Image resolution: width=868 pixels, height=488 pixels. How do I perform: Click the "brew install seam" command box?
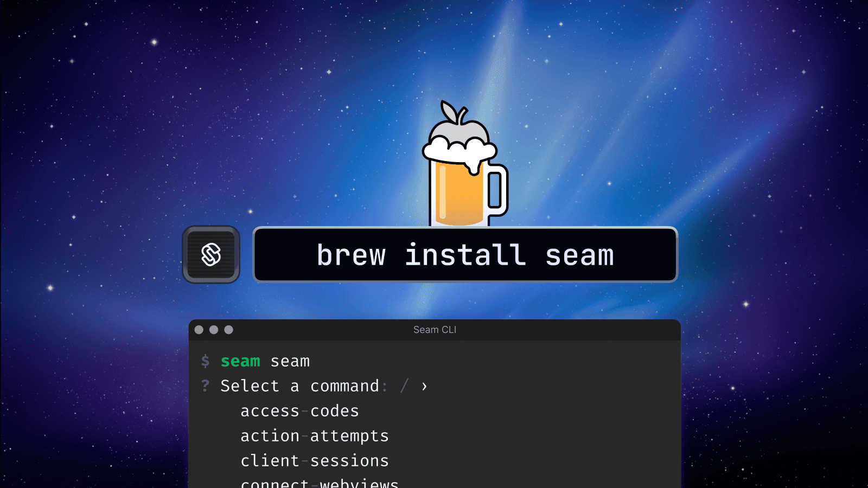click(x=465, y=255)
